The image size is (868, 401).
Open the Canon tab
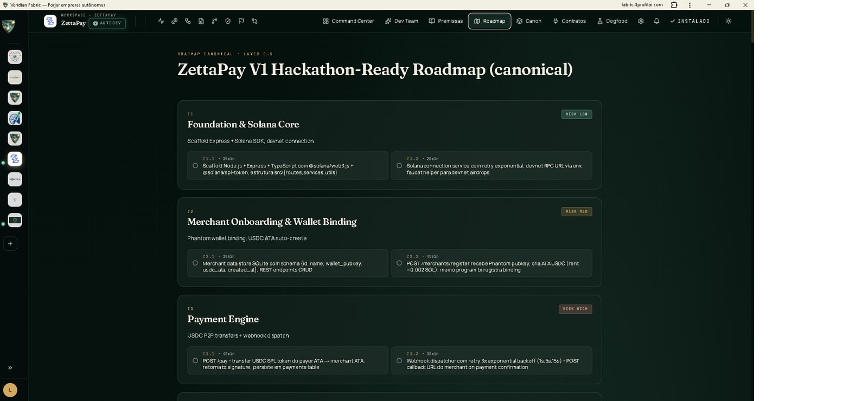click(529, 21)
